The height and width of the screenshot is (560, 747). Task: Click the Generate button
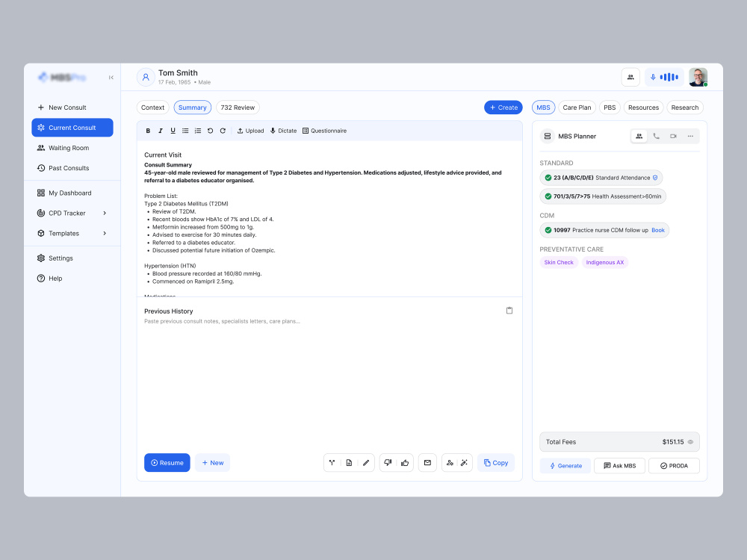click(565, 466)
